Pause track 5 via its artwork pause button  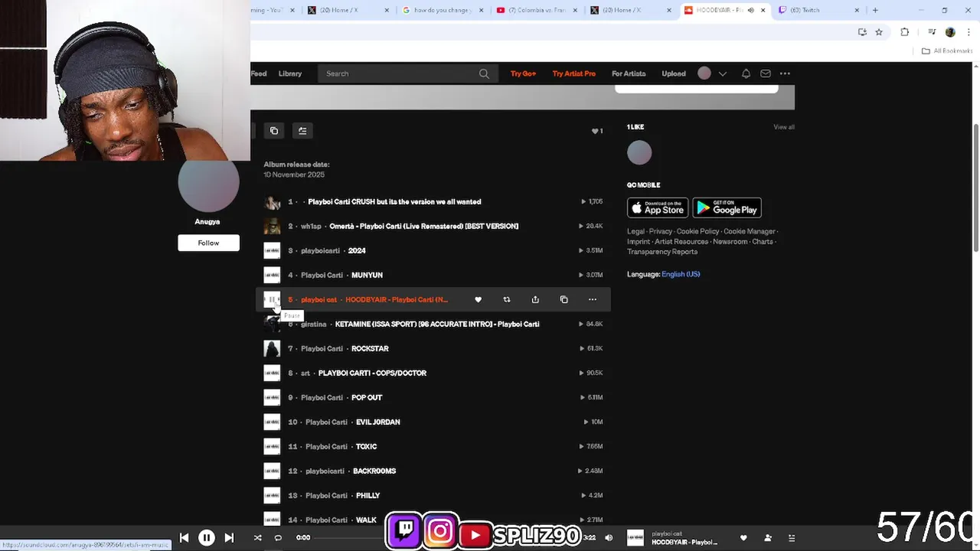272,299
